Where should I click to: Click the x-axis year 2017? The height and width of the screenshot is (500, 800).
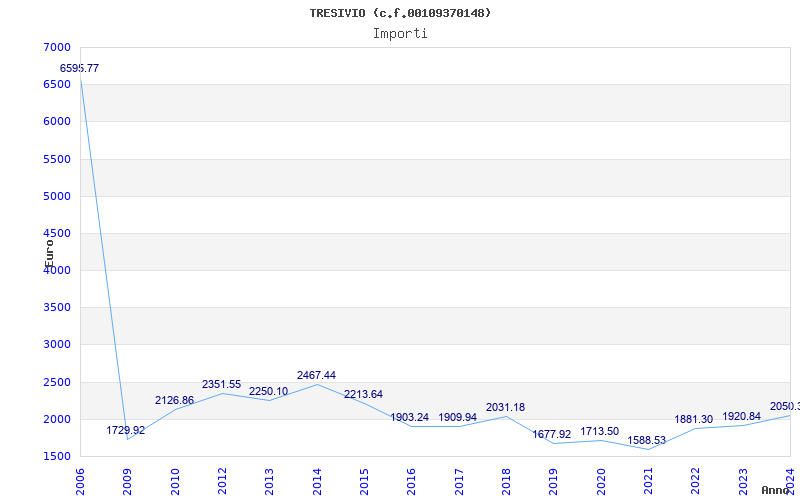(459, 482)
